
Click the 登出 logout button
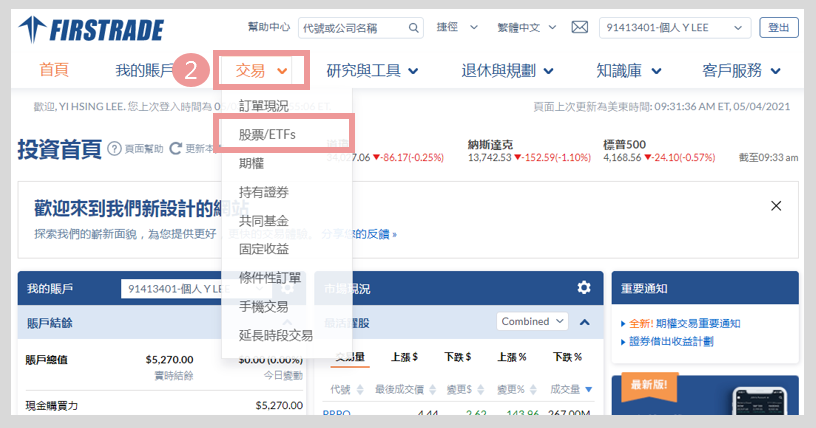pos(779,28)
